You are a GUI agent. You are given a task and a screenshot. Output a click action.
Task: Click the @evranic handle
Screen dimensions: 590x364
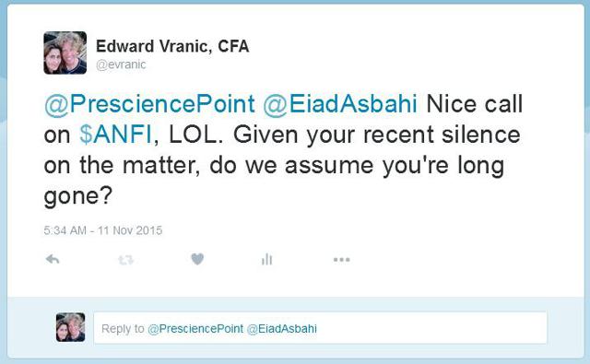click(121, 65)
